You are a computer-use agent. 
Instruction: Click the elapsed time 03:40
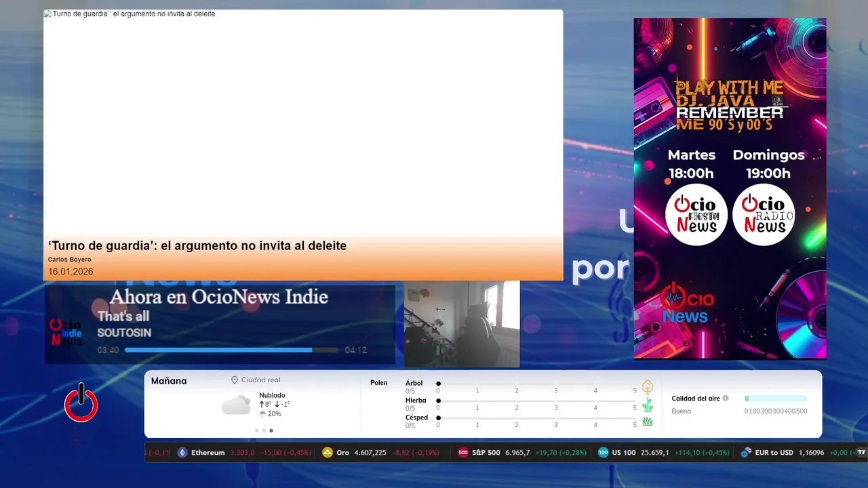pos(108,350)
